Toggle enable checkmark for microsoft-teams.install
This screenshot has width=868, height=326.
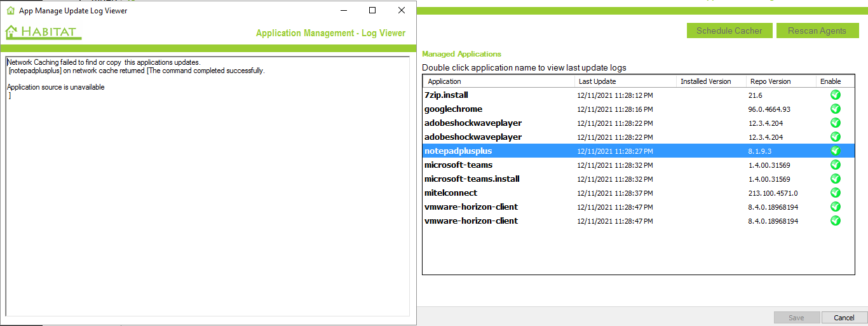point(835,179)
